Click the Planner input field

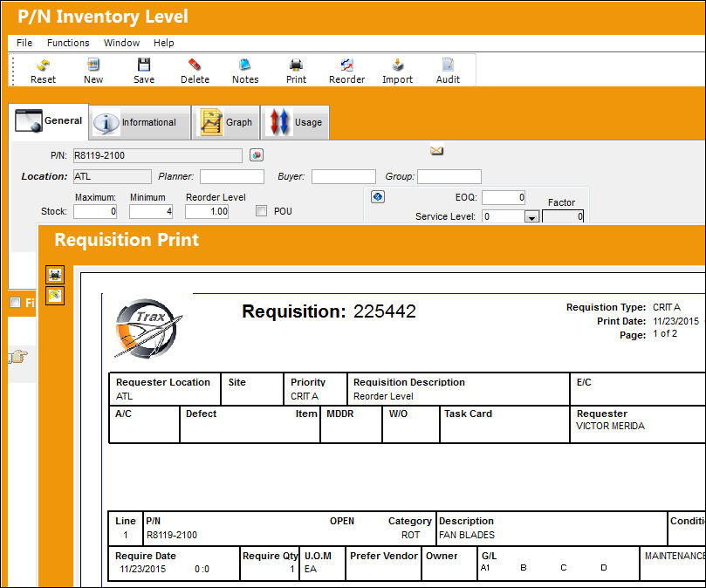pyautogui.click(x=232, y=176)
